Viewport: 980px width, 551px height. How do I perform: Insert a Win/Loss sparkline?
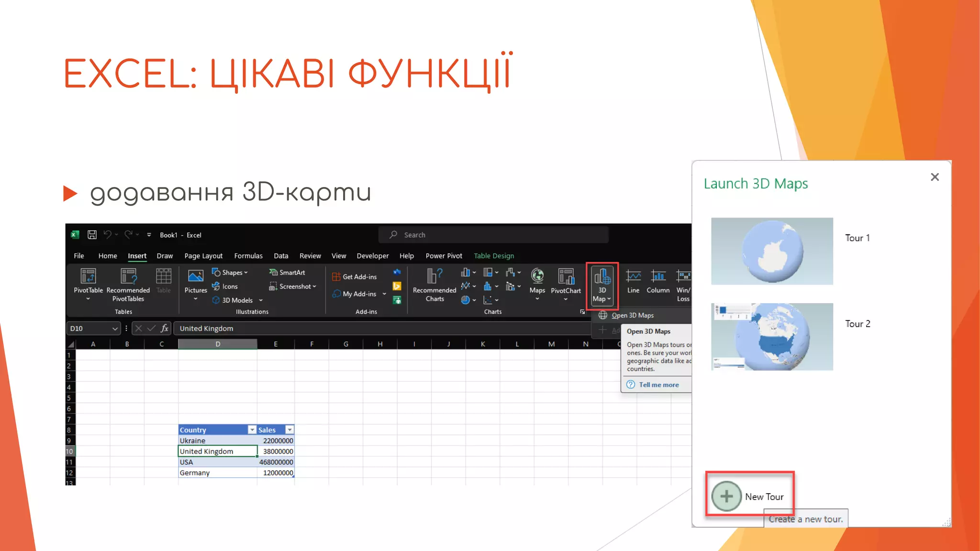[683, 286]
